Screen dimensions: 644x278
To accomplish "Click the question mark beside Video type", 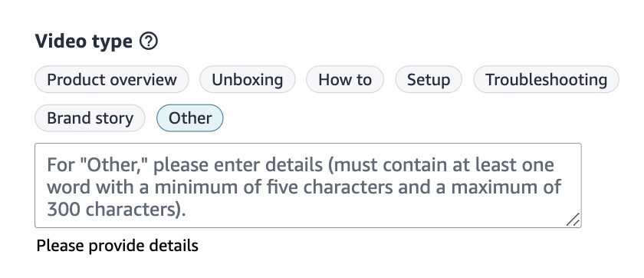I will [149, 41].
